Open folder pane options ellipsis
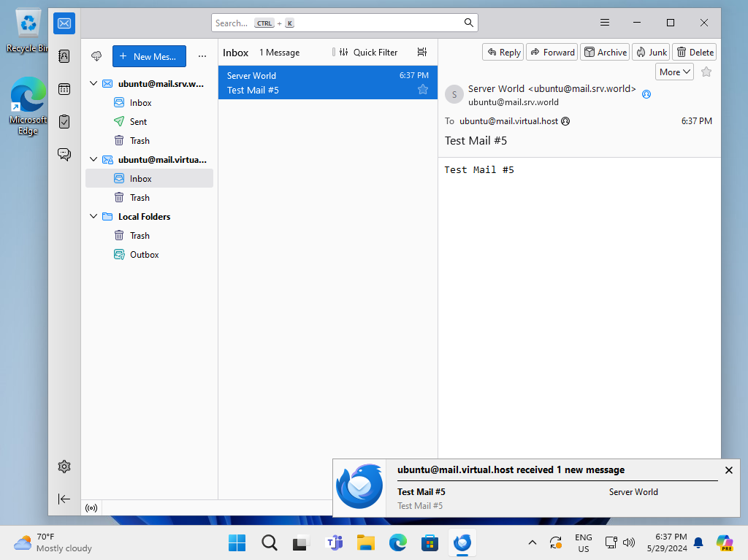The height and width of the screenshot is (560, 748). (202, 56)
